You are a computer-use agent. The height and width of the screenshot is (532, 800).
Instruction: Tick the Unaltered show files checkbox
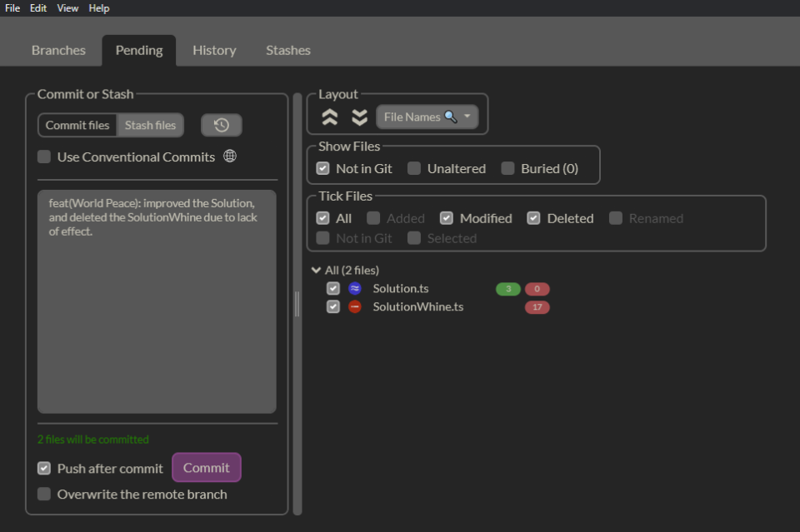414,169
